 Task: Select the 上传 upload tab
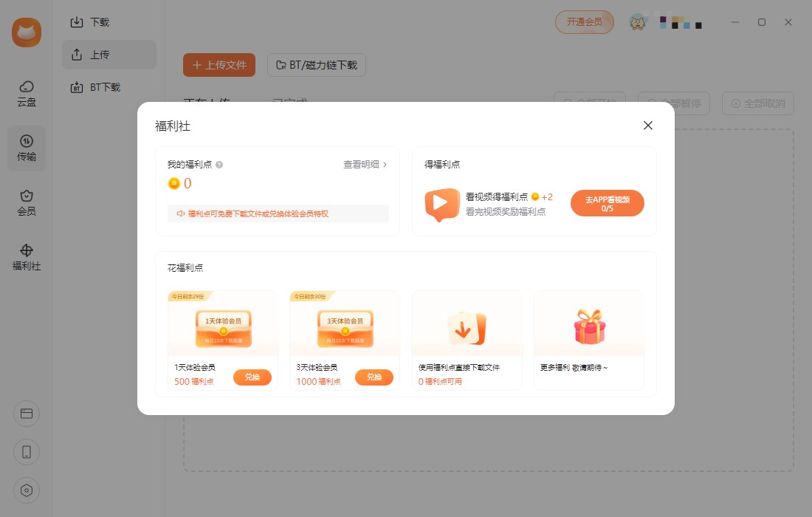point(109,55)
